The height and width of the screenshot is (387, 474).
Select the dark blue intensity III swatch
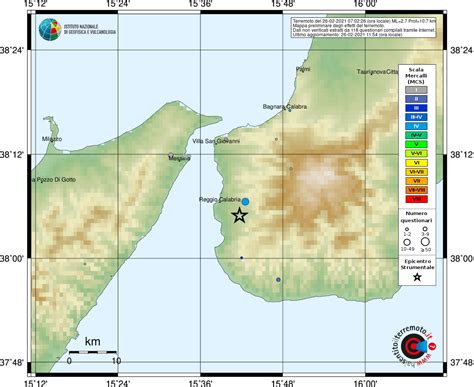coord(416,108)
